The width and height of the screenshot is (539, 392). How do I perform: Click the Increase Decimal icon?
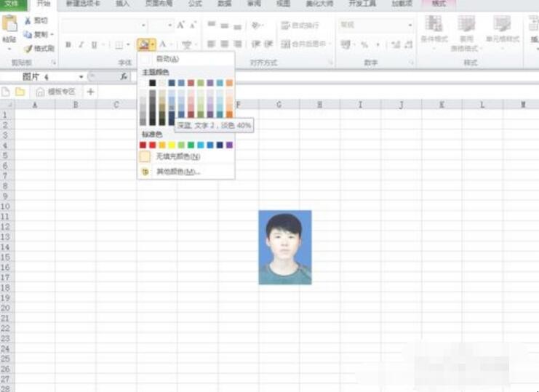[396, 44]
